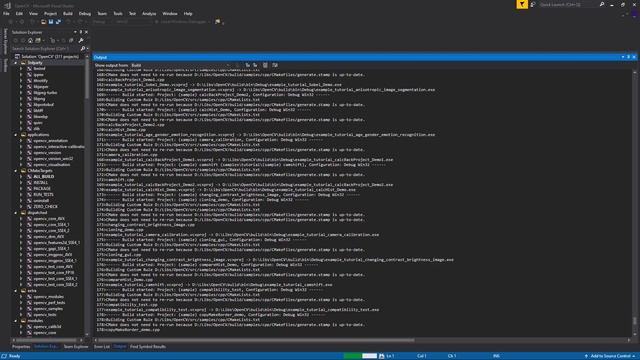The height and width of the screenshot is (360, 640).
Task: Select the PACKAGE project
Action: click(x=42, y=189)
